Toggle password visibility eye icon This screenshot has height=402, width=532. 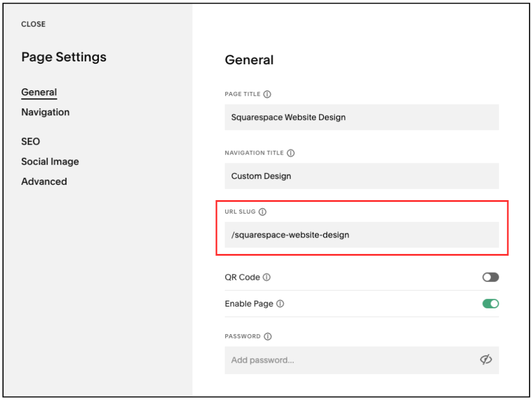[486, 360]
